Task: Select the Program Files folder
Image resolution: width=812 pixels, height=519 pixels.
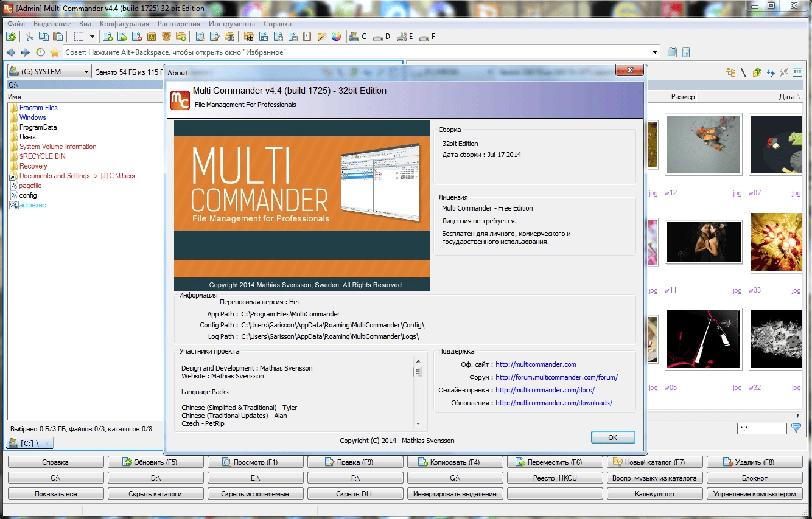Action: click(x=38, y=108)
